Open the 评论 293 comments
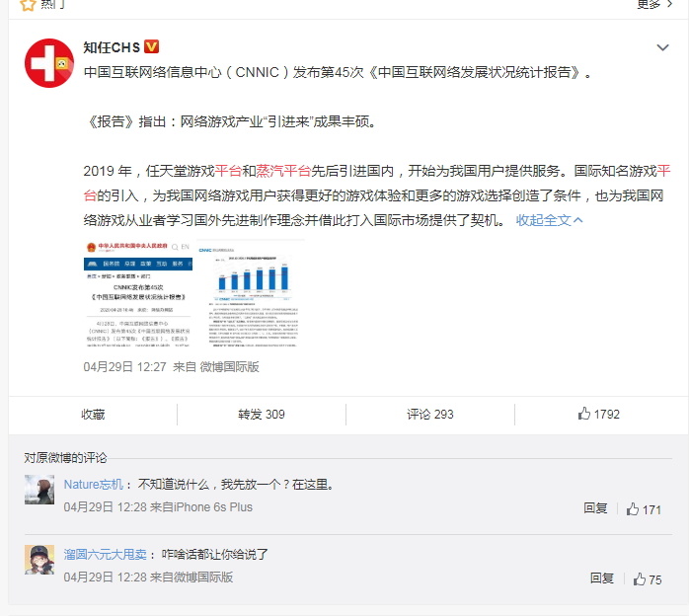Image resolution: width=689 pixels, height=616 pixels. [430, 415]
